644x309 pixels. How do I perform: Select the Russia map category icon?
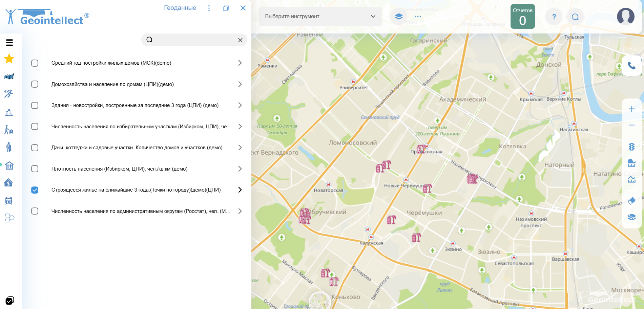click(x=9, y=76)
